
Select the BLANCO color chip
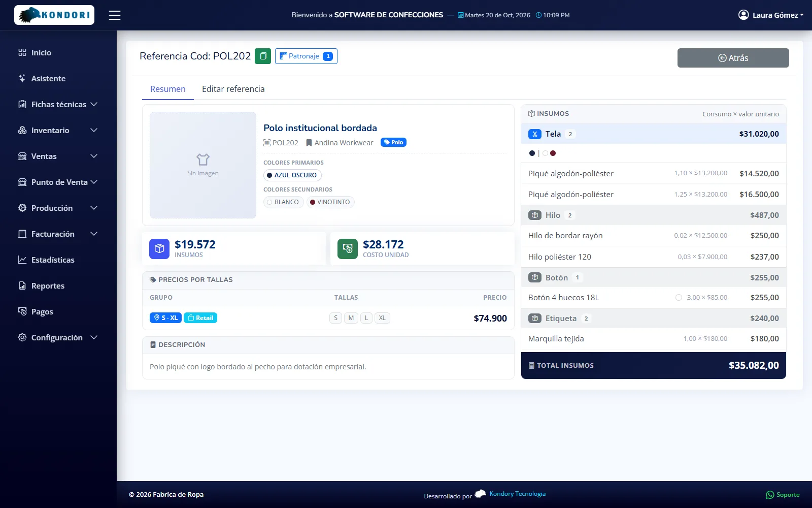[283, 202]
